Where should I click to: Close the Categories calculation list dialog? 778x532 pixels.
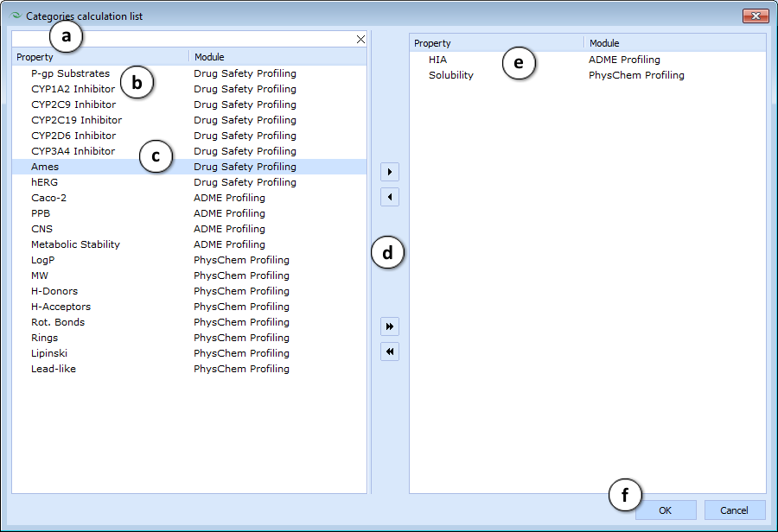click(756, 16)
